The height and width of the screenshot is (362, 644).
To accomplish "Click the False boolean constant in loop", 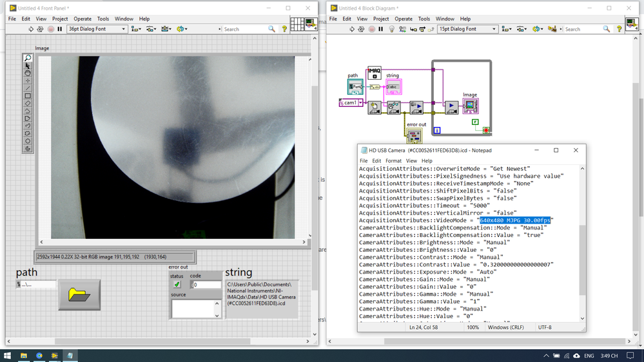I will [x=475, y=122].
